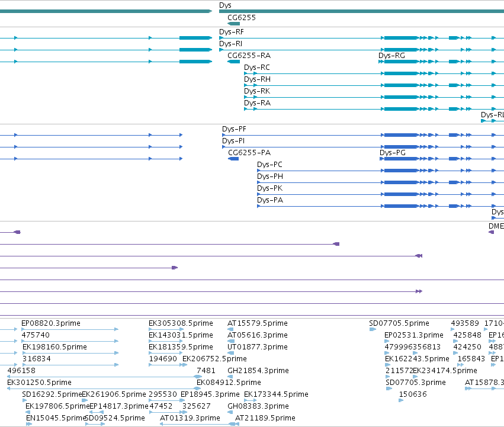Viewport: 504px width, 427px height.
Task: Click the Dys-PH protein label
Action: 270,176
